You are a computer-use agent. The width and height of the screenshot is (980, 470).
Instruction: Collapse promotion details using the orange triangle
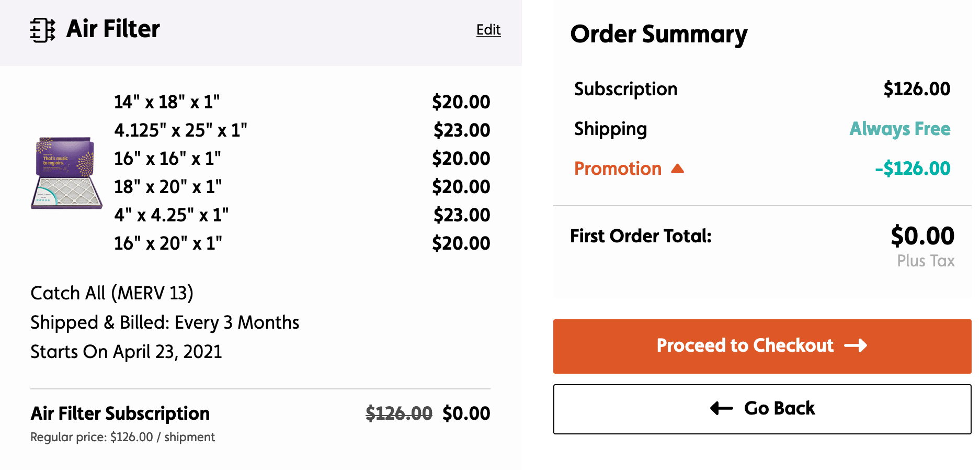[x=677, y=169]
